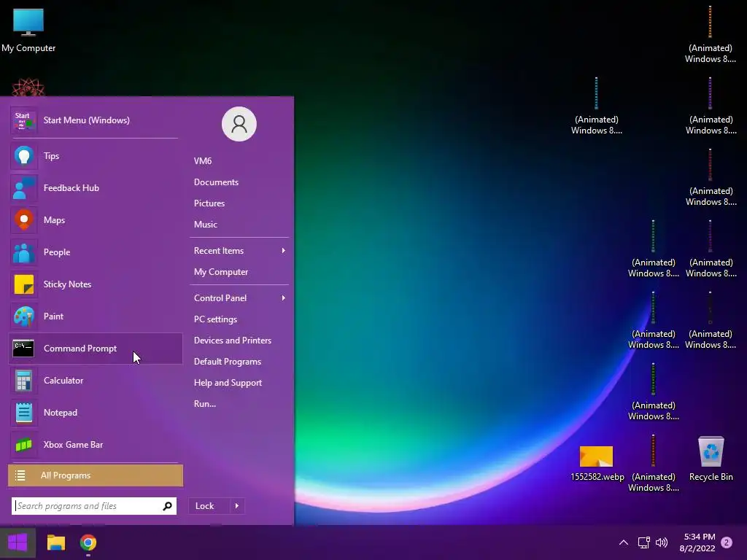
Task: Click the search magnifier icon
Action: (x=167, y=506)
